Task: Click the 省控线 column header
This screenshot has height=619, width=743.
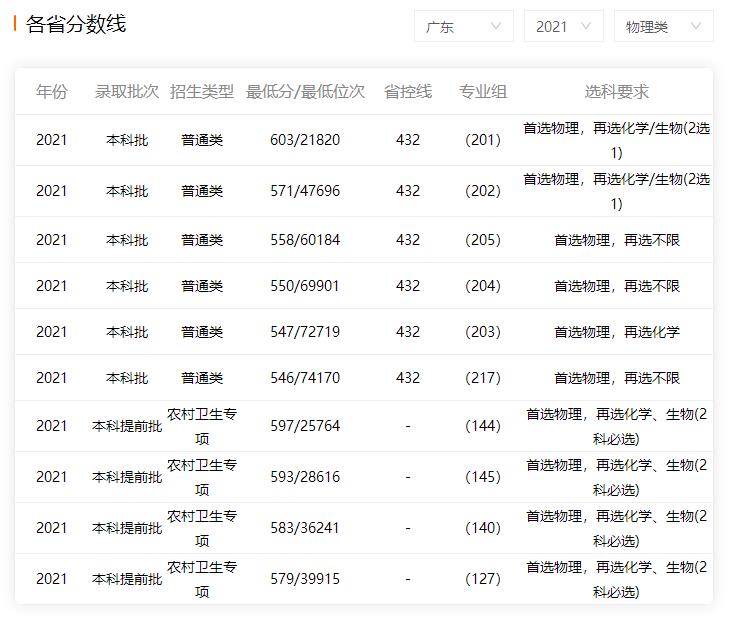Action: (x=408, y=92)
